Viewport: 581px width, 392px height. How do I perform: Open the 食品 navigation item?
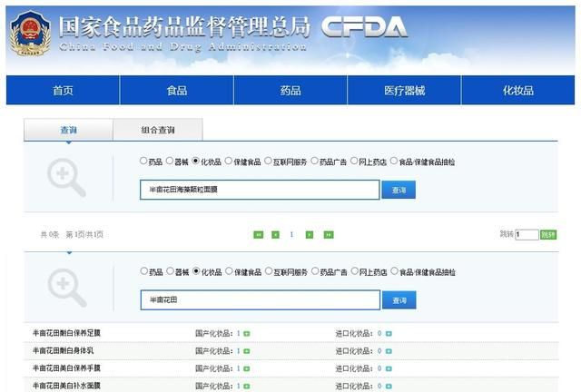(x=177, y=91)
